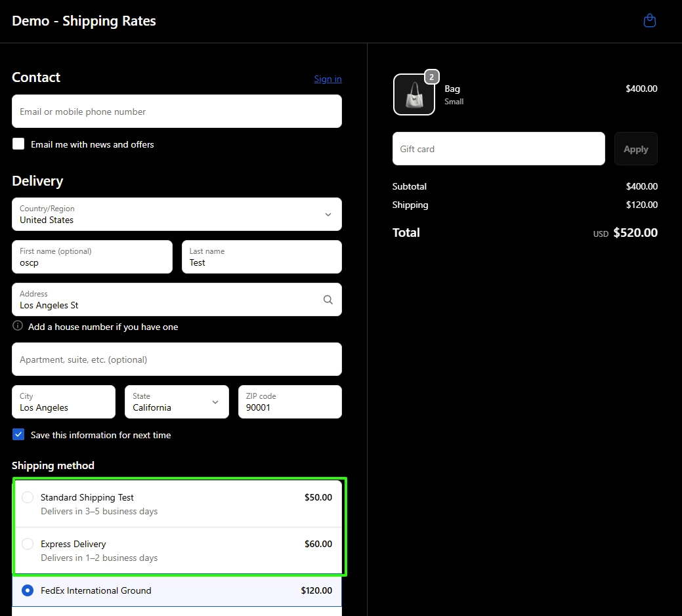Screen dimensions: 682x616
Task: Click the Demo - Shipping Rates store title
Action: point(84,21)
